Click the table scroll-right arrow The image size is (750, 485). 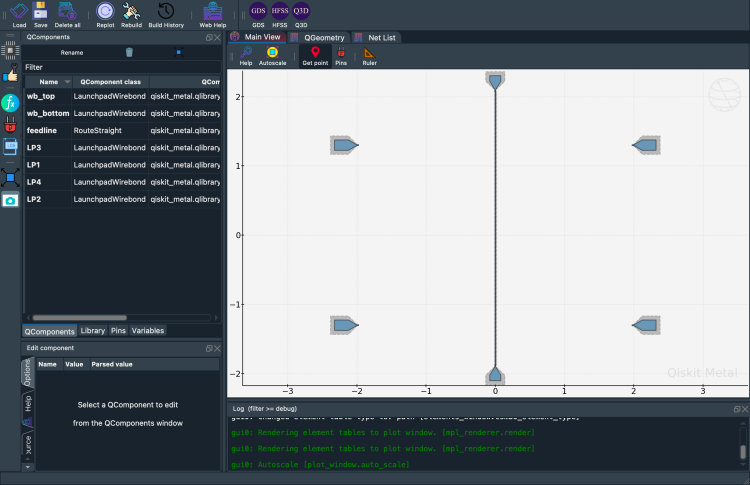point(216,318)
